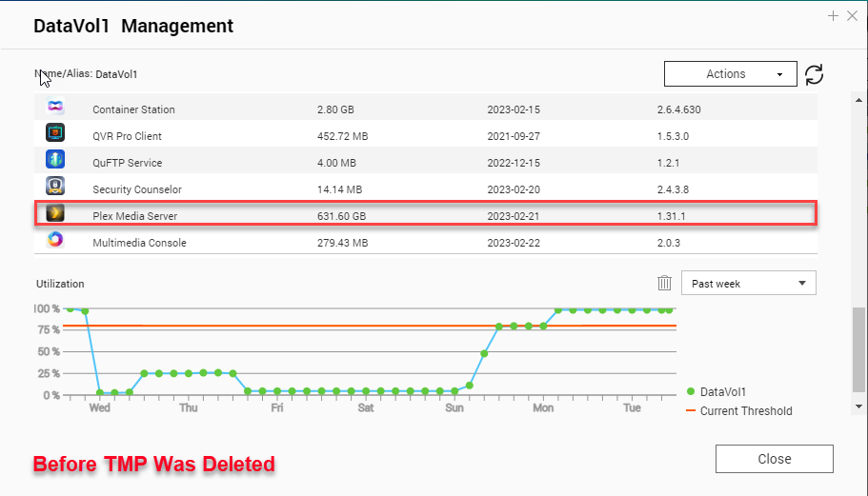The height and width of the screenshot is (496, 868).
Task: Close the DataVol1 Management window via X
Action: (852, 16)
